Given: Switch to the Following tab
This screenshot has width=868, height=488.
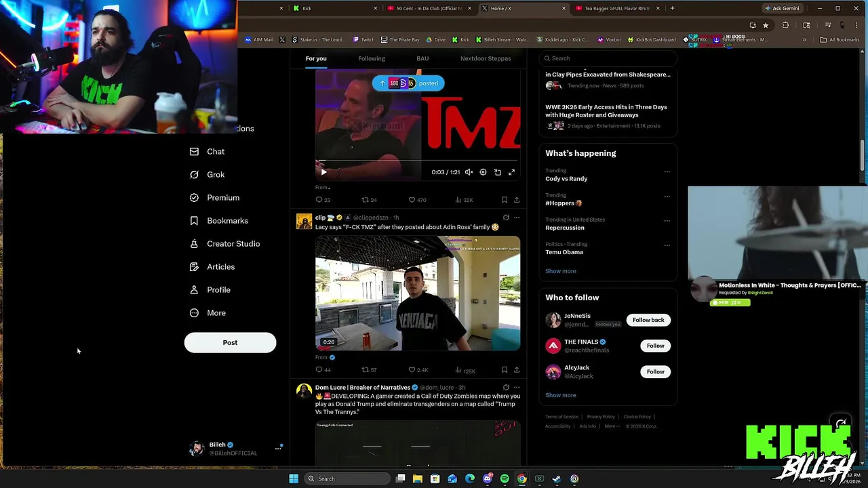Looking at the screenshot, I should tap(372, 58).
